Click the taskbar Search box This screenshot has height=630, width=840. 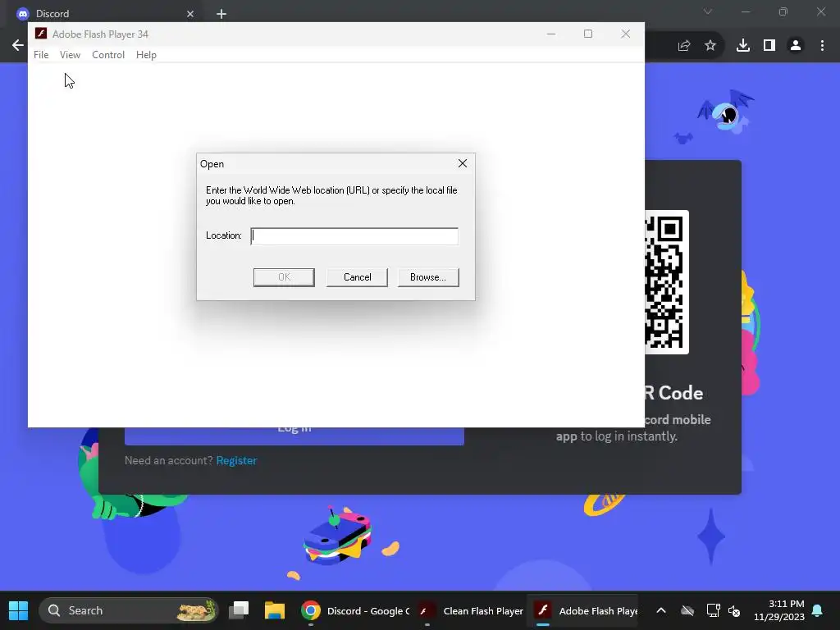click(x=129, y=610)
